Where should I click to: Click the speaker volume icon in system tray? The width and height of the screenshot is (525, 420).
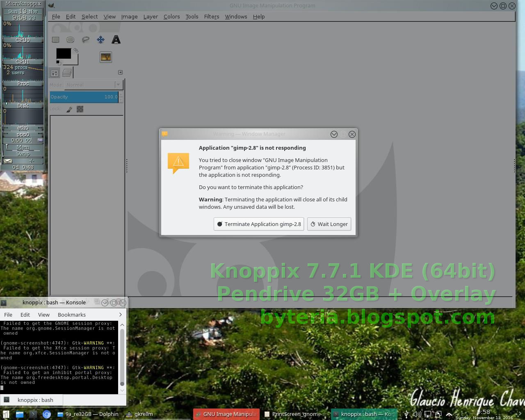click(417, 414)
